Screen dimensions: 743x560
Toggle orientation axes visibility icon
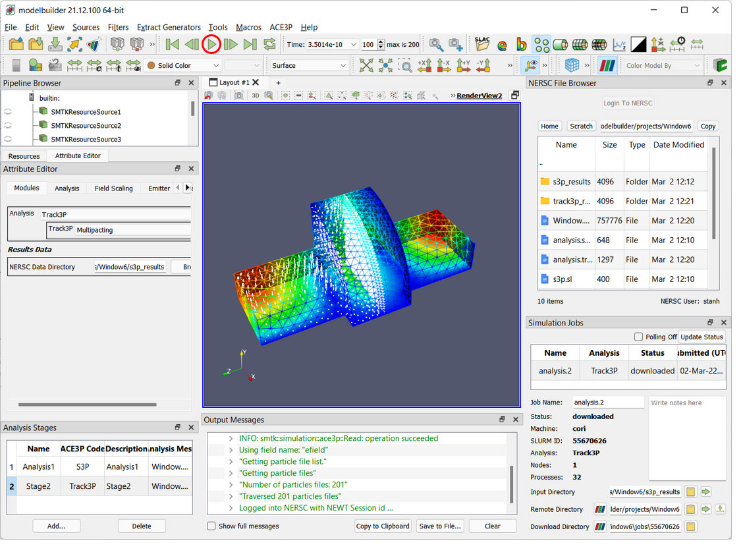point(530,65)
